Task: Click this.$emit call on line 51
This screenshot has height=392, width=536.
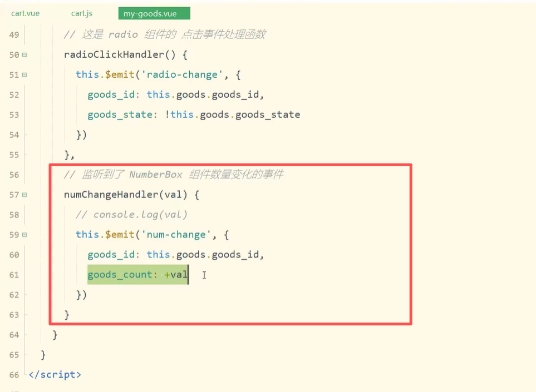Action: click(105, 75)
